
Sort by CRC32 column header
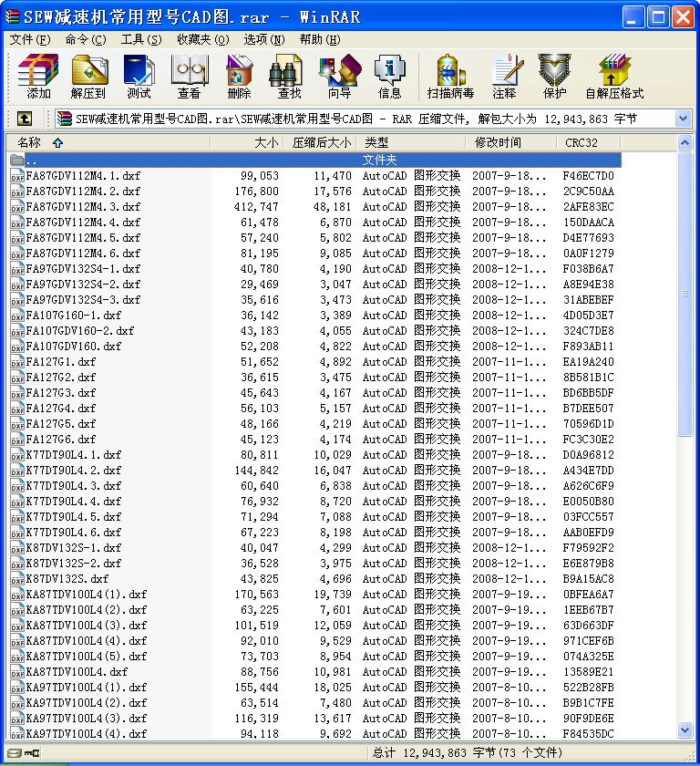589,142
